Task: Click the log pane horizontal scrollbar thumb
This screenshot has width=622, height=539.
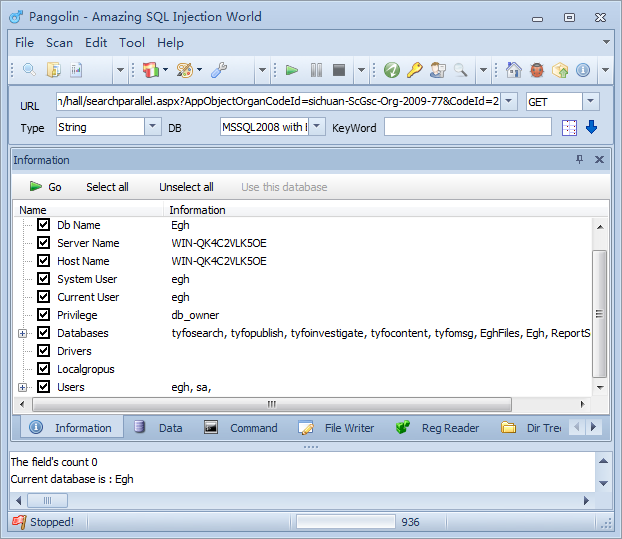Action: [47, 500]
